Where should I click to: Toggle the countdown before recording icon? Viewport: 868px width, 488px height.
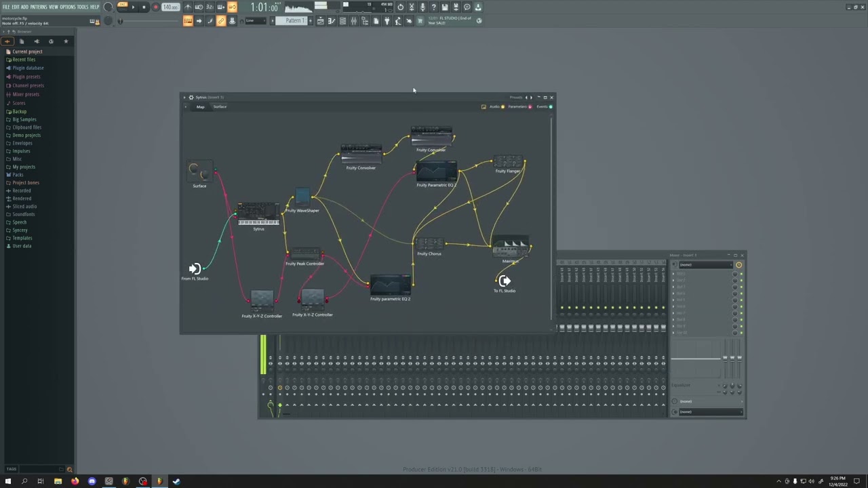[x=210, y=7]
